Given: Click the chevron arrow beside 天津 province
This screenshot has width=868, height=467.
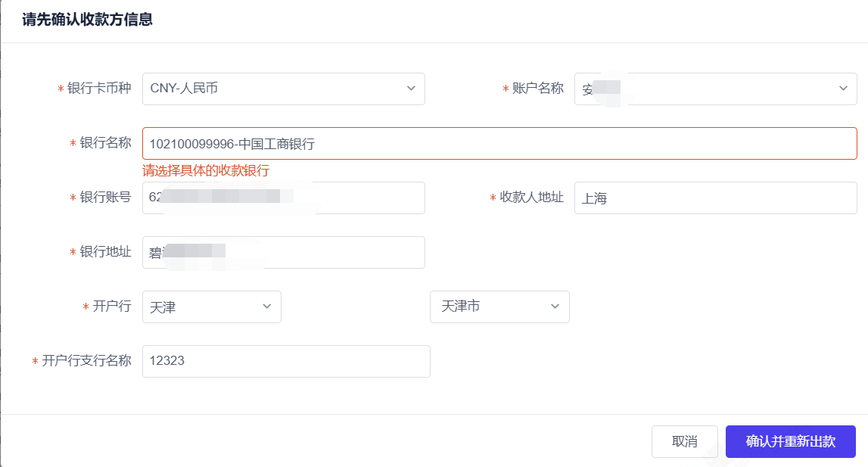Looking at the screenshot, I should pyautogui.click(x=266, y=307).
